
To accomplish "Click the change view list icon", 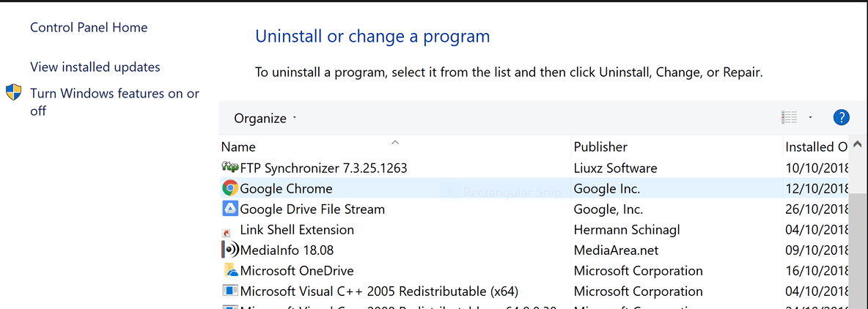I will (x=789, y=117).
